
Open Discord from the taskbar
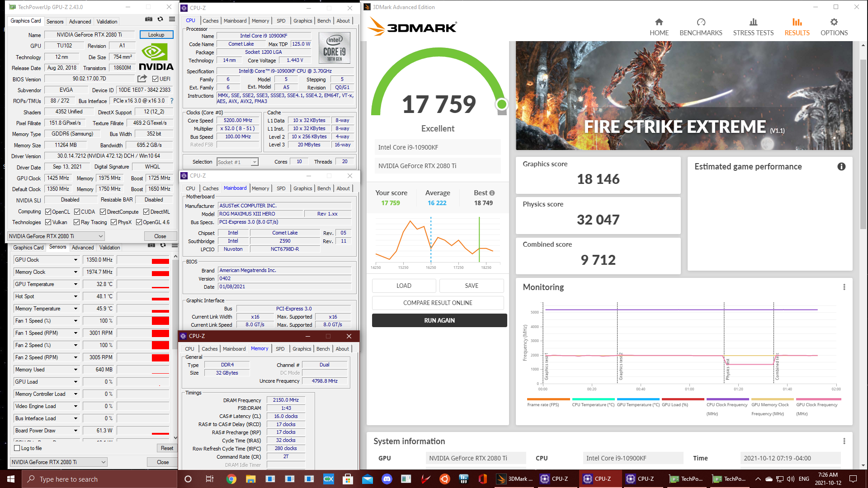click(387, 479)
